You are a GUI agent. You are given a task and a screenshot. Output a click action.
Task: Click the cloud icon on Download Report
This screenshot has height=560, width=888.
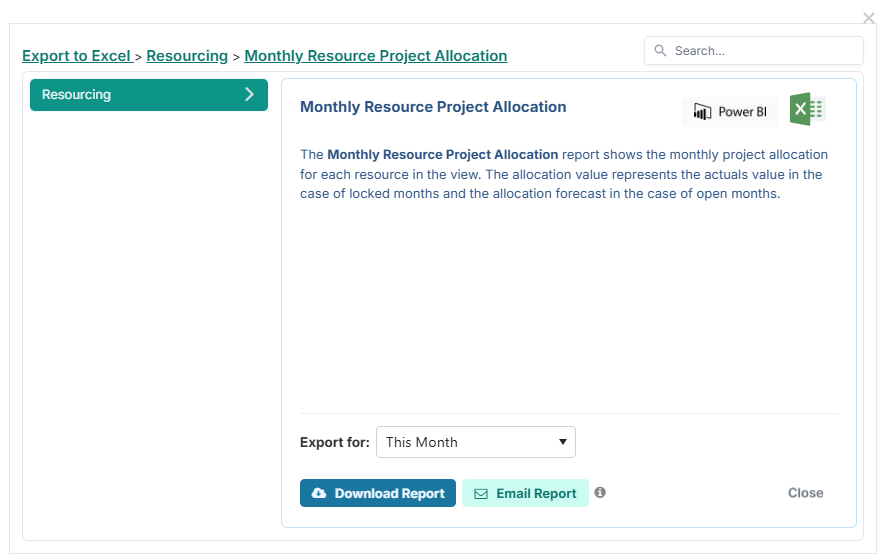pyautogui.click(x=319, y=494)
